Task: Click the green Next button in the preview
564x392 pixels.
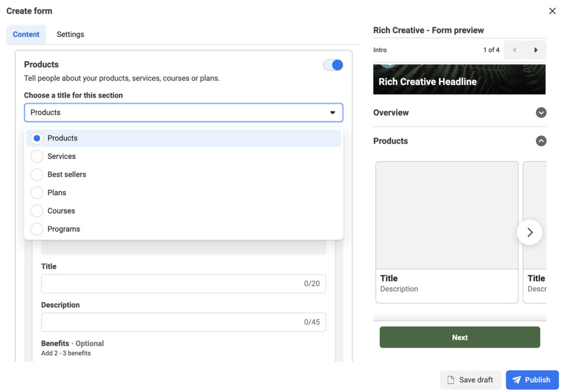Action: point(459,337)
